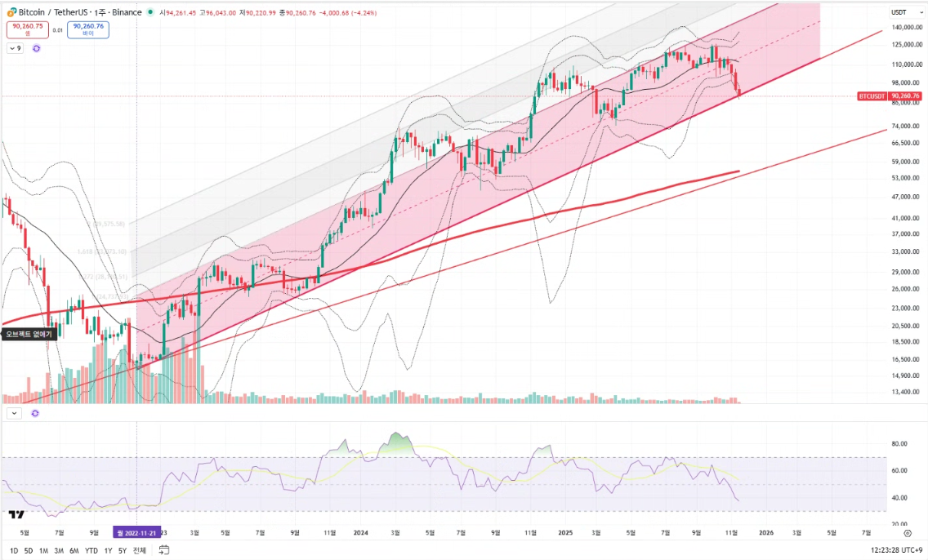This screenshot has height=560, width=928.
Task: Click the 125,000.00 price scale label
Action: (x=908, y=44)
